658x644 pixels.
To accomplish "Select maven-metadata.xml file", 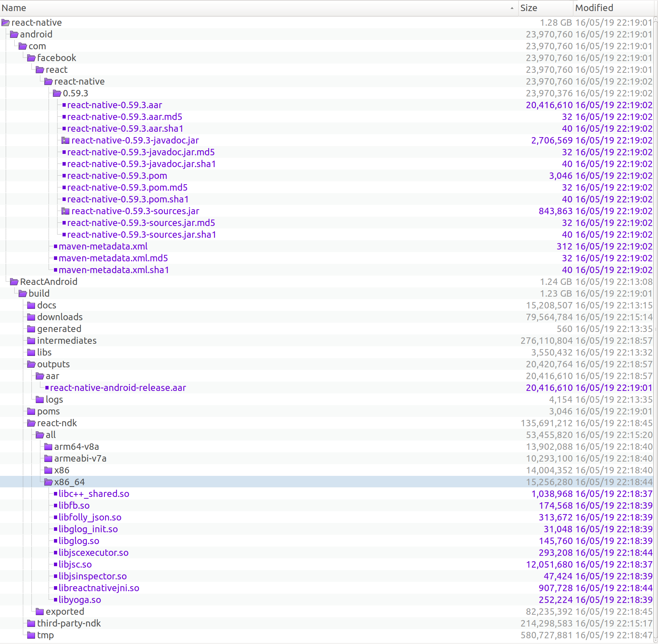I will coord(103,247).
